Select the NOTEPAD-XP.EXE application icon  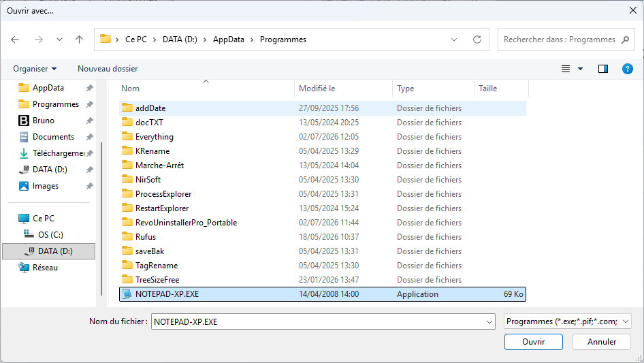[127, 294]
